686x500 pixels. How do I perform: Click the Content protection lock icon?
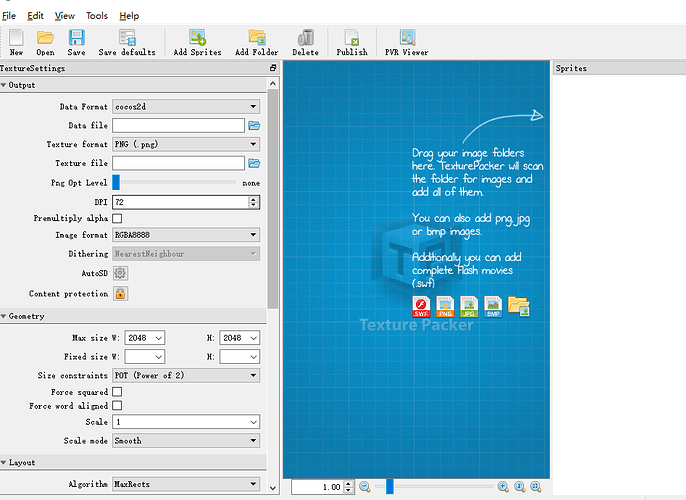pos(120,294)
